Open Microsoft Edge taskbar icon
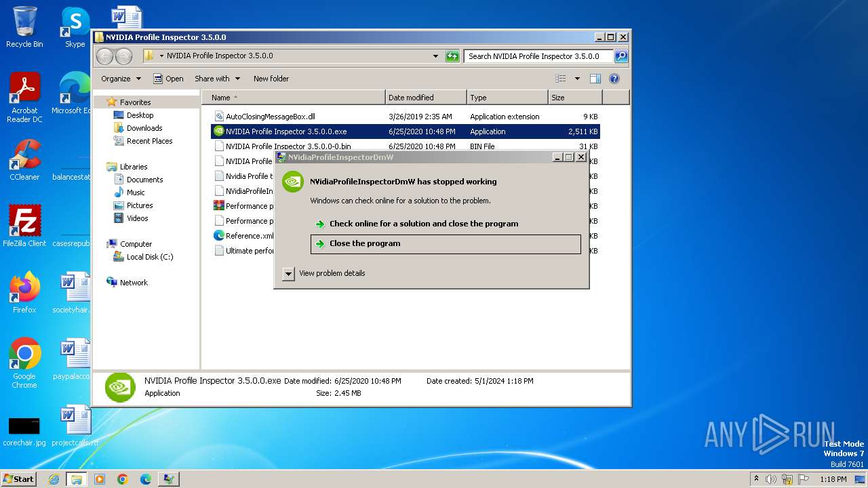This screenshot has width=868, height=488. tap(145, 479)
